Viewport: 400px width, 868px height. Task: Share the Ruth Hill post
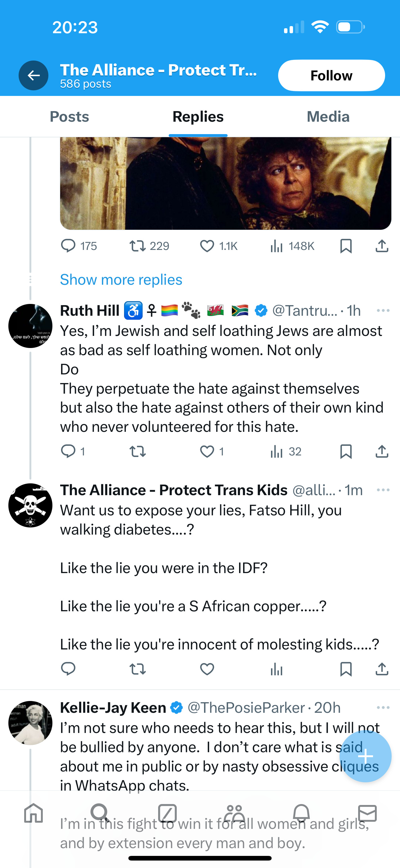coord(382,451)
